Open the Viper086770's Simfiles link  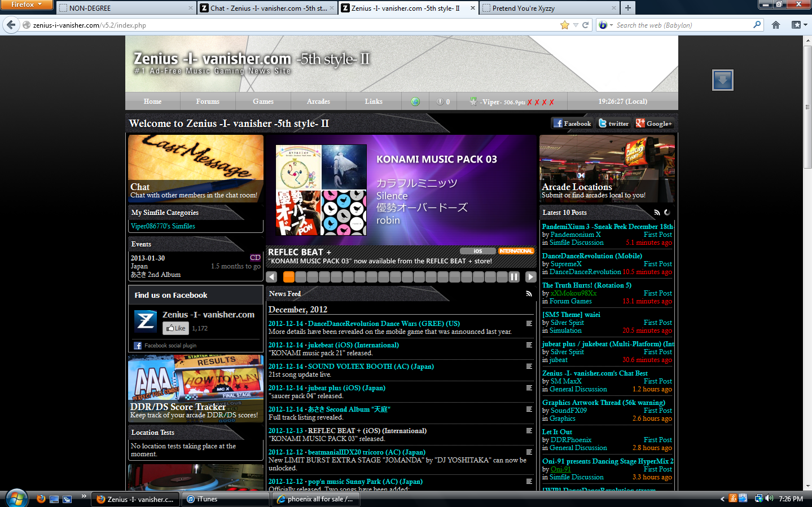click(x=163, y=226)
